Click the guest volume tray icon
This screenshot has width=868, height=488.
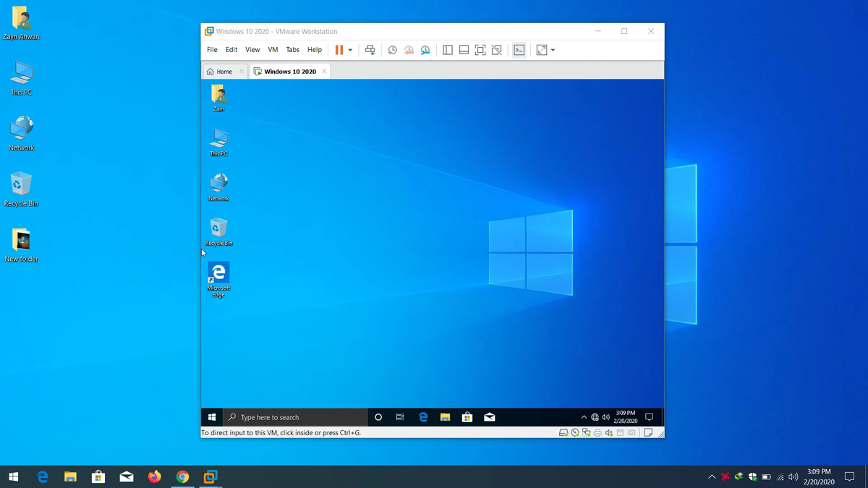(605, 417)
